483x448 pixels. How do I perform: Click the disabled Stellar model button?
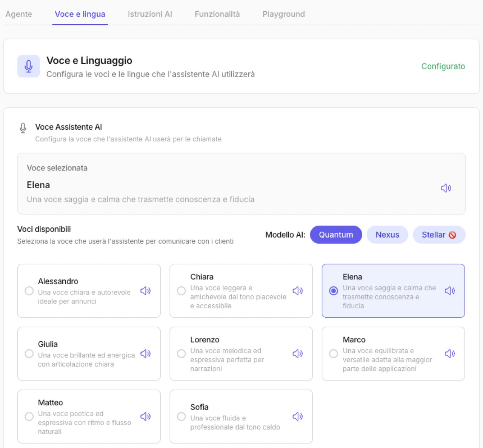pyautogui.click(x=438, y=235)
